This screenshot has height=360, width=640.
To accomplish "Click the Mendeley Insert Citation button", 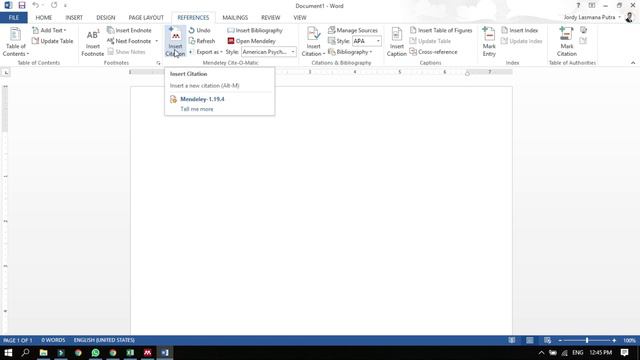I will point(175,42).
